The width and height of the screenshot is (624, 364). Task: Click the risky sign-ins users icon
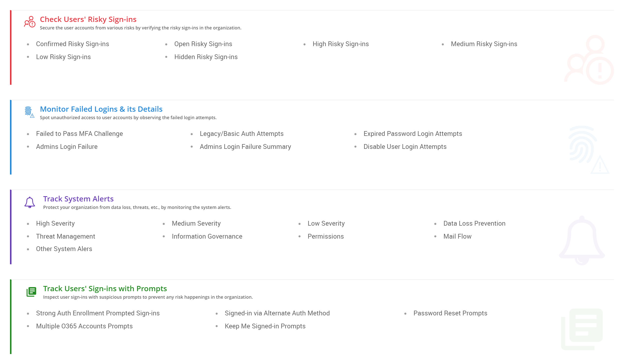point(30,22)
